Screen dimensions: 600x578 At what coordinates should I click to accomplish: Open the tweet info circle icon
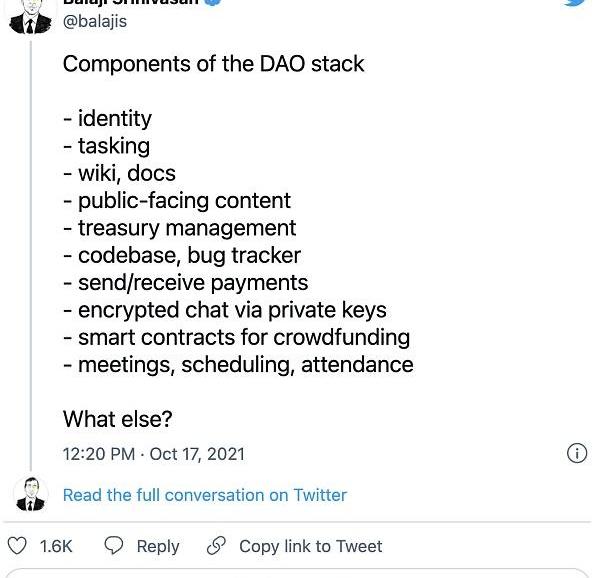[x=577, y=453]
